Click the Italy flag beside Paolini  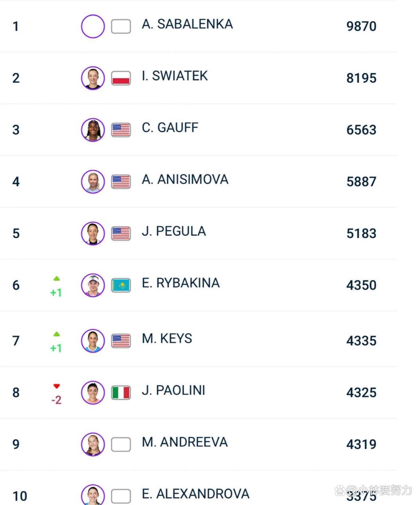point(121,393)
